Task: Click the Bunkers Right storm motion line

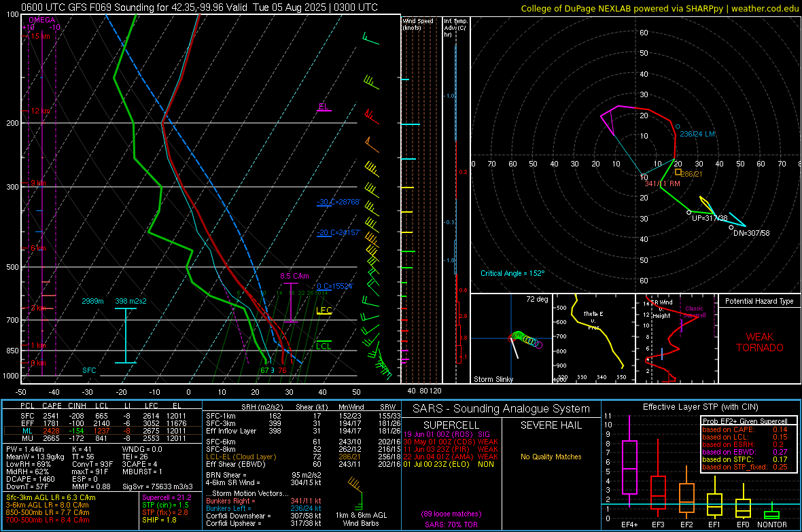Action: (264, 501)
